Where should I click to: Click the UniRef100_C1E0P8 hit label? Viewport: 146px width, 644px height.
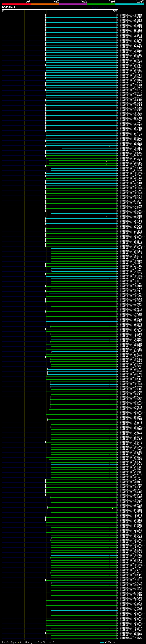click(131, 161)
